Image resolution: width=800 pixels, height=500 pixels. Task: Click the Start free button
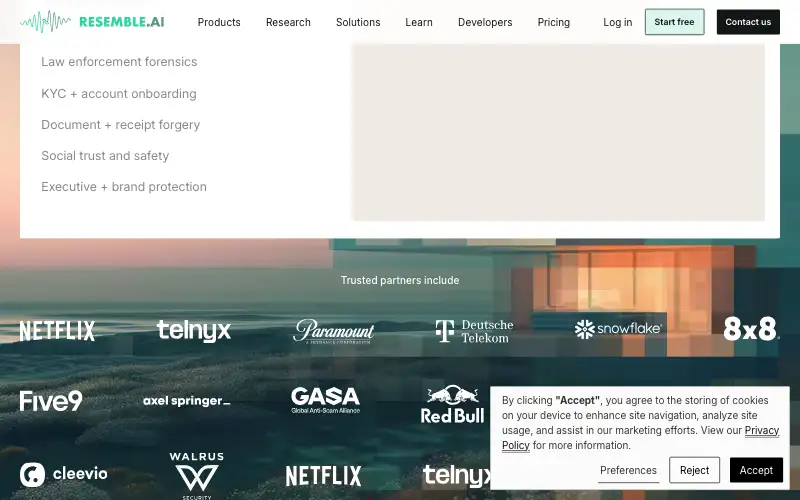point(674,22)
